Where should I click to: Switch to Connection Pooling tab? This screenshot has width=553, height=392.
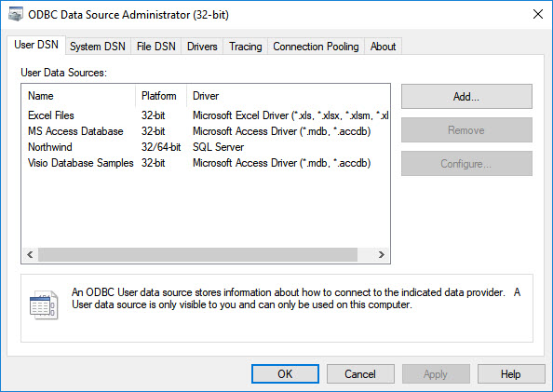coord(316,47)
